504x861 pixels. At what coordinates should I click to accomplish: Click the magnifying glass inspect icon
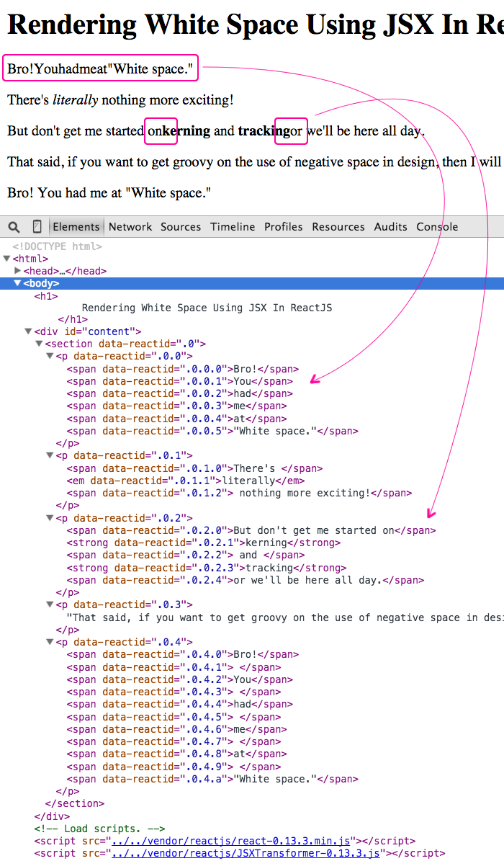[x=14, y=227]
